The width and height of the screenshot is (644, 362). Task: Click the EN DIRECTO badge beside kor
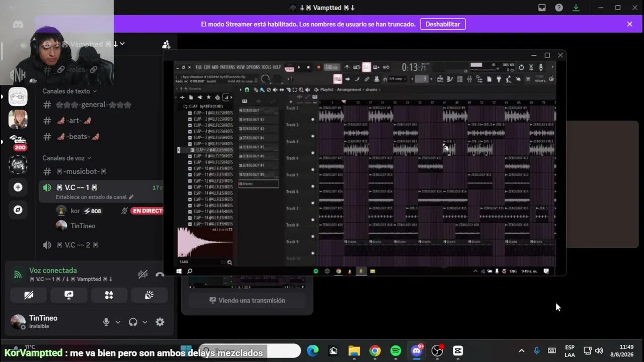coord(147,211)
